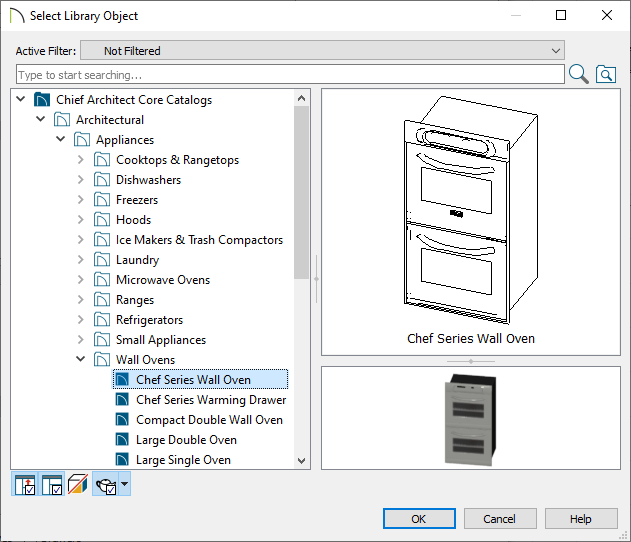Screen dimensions: 631x542
Task: Expand the Dishwashers folder
Action: coord(80,179)
